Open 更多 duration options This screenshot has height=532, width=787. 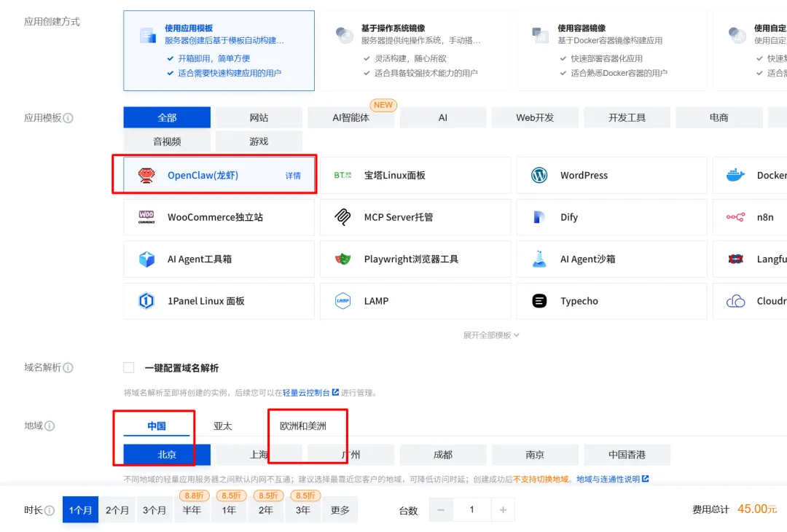click(340, 510)
